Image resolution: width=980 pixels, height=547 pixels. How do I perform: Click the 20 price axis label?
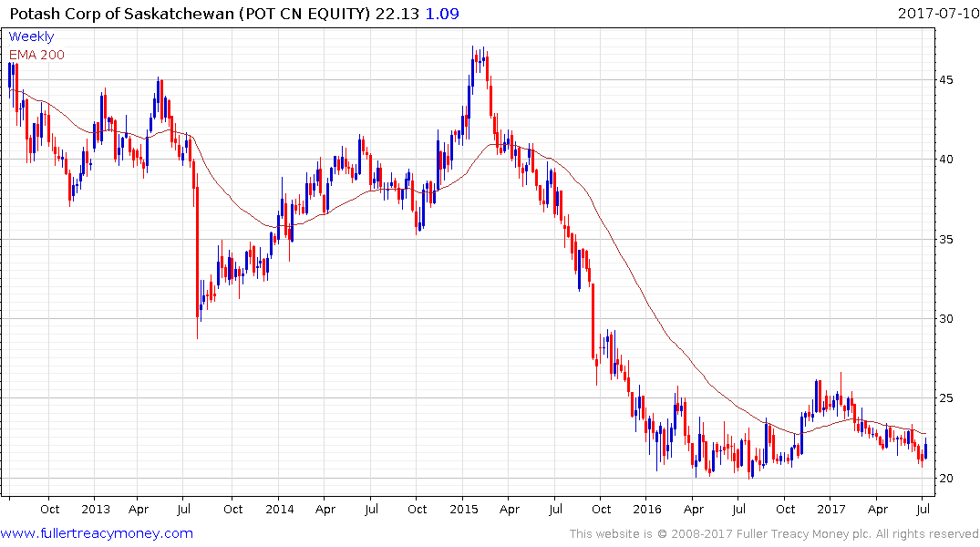tap(945, 479)
